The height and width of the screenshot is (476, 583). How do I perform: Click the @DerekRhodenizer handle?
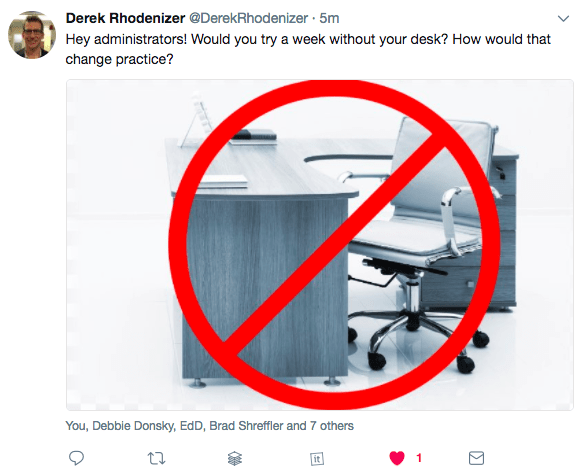pyautogui.click(x=248, y=18)
